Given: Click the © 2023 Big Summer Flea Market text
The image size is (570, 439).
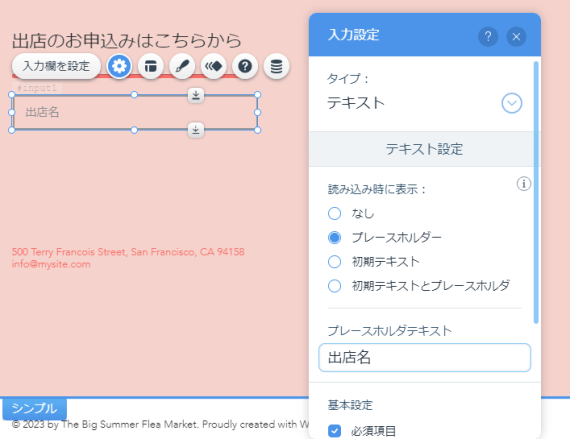Looking at the screenshot, I should click(x=160, y=424).
